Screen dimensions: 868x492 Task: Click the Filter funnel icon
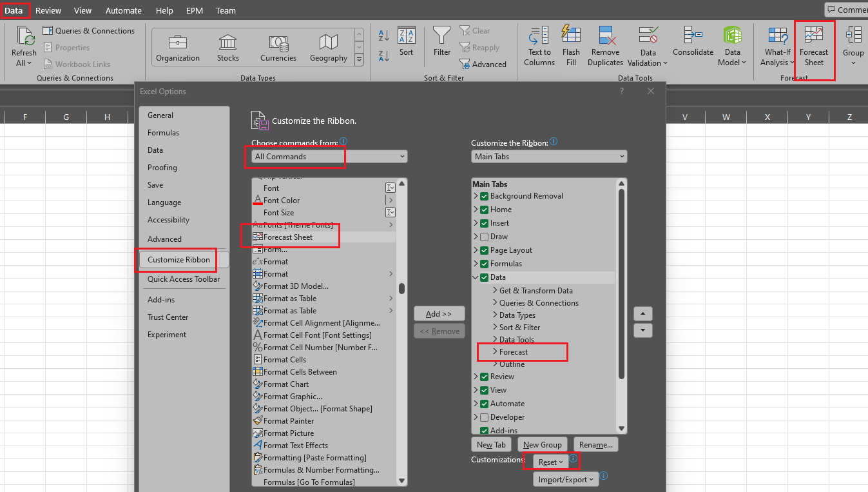click(442, 42)
